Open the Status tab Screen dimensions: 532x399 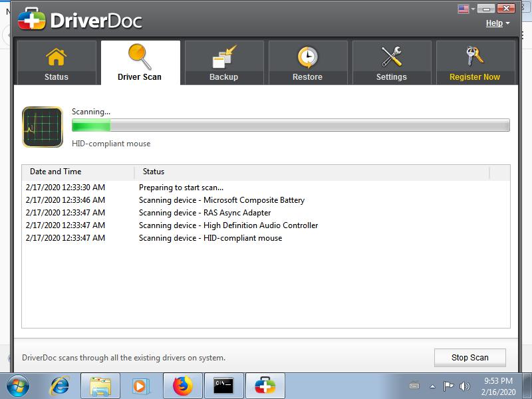coord(57,63)
